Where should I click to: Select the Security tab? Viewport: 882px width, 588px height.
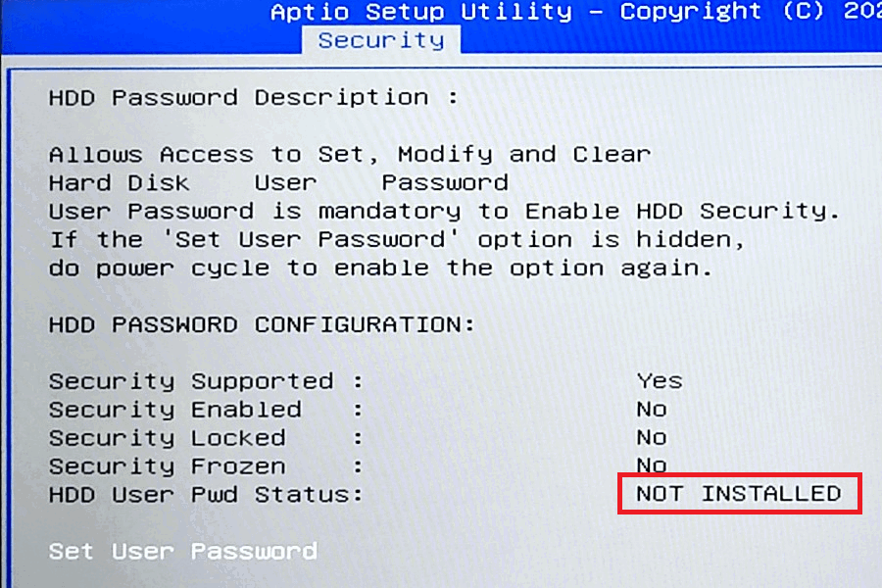click(x=381, y=41)
